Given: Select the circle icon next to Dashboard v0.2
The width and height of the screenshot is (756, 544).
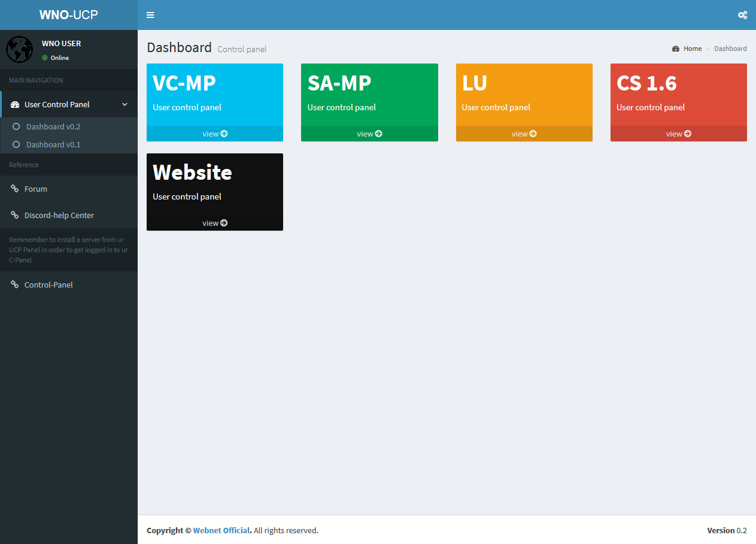Looking at the screenshot, I should [x=16, y=126].
